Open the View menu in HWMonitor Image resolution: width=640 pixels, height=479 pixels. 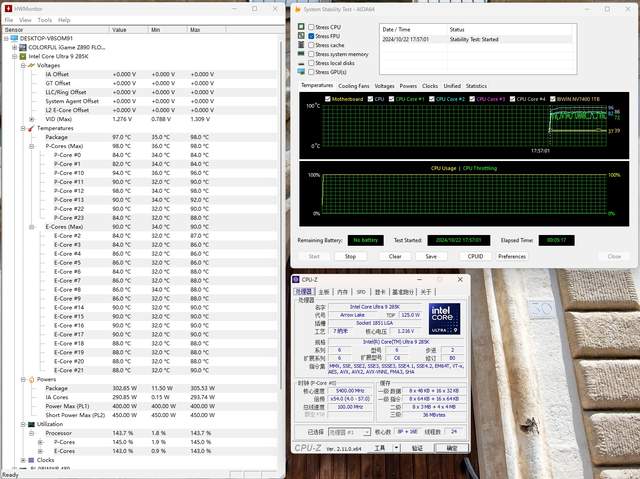pyautogui.click(x=25, y=20)
